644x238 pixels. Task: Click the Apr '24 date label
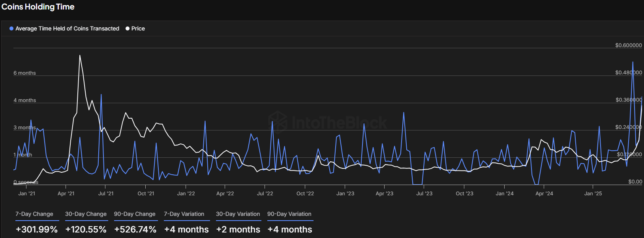click(544, 193)
